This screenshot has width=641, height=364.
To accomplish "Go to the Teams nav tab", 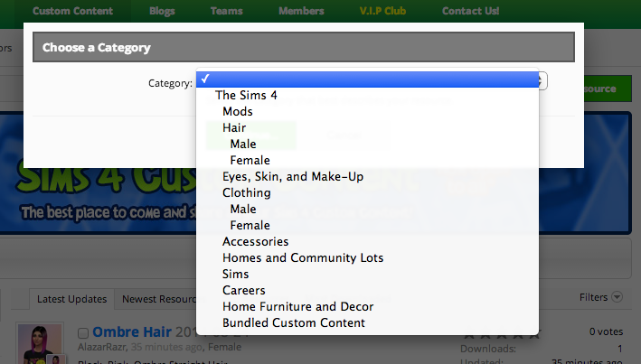I will tap(227, 11).
